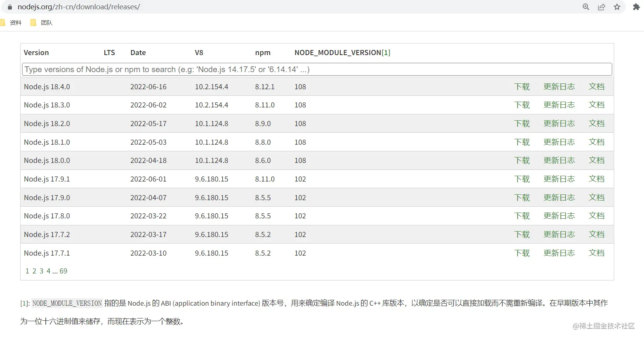Select npm version 8.8.0 cell

(263, 142)
